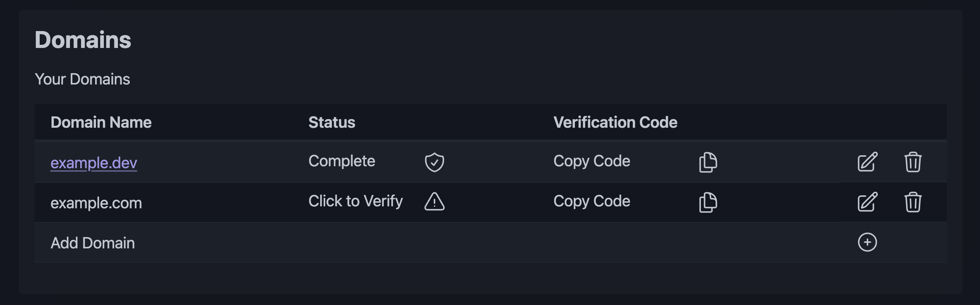Click to Verify example.com

click(x=355, y=201)
